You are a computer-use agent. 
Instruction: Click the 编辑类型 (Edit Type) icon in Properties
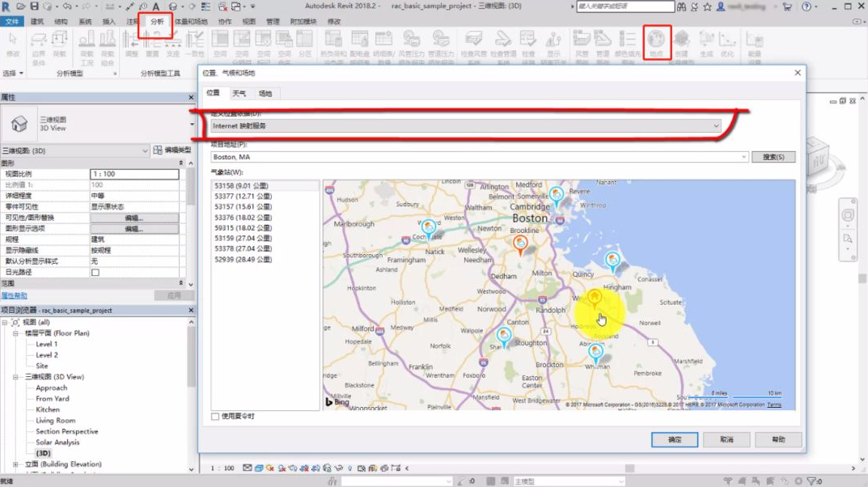[158, 150]
